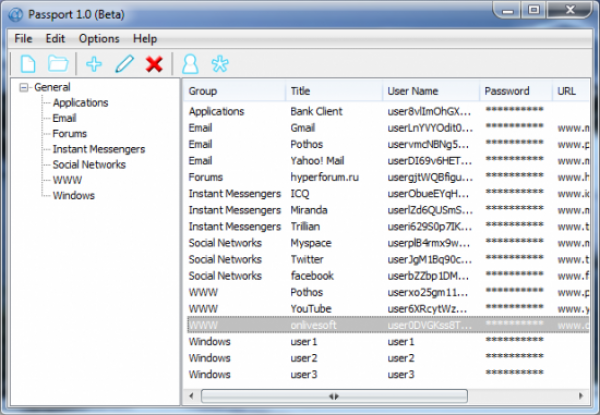Click the user silhouette toolbar icon

coord(190,64)
